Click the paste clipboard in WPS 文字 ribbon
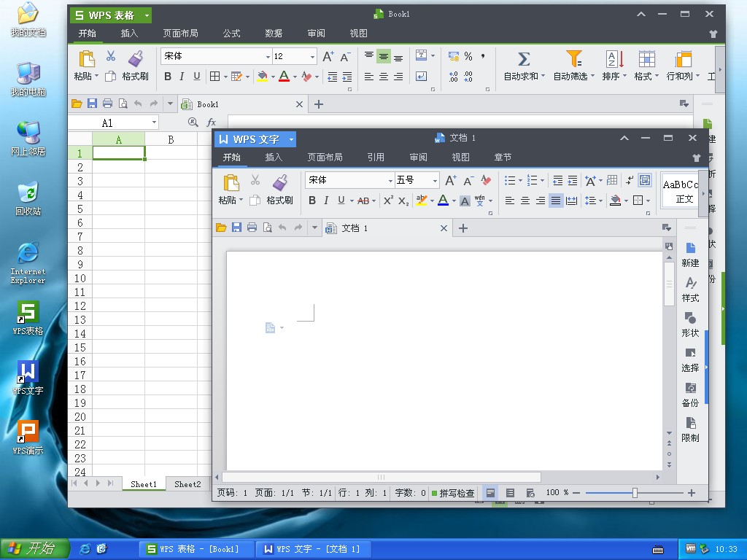Screen dimensions: 747x560 coord(231,183)
